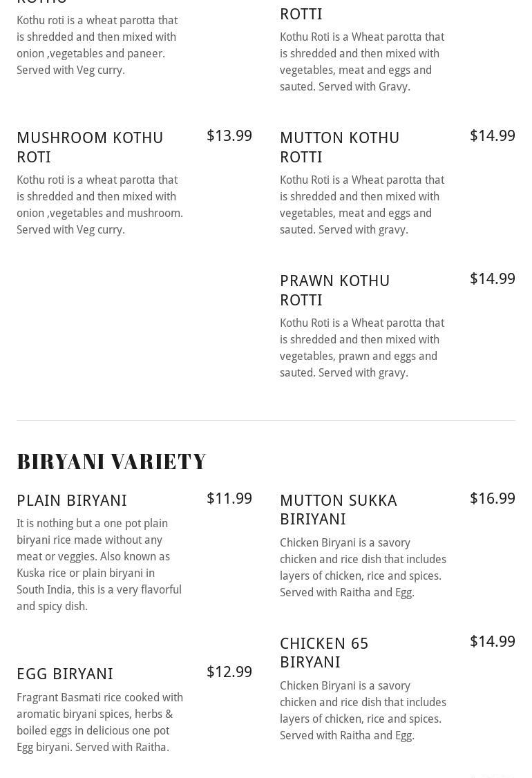Open the Egg Biryani menu item
The height and width of the screenshot is (778, 532).
tap(65, 674)
